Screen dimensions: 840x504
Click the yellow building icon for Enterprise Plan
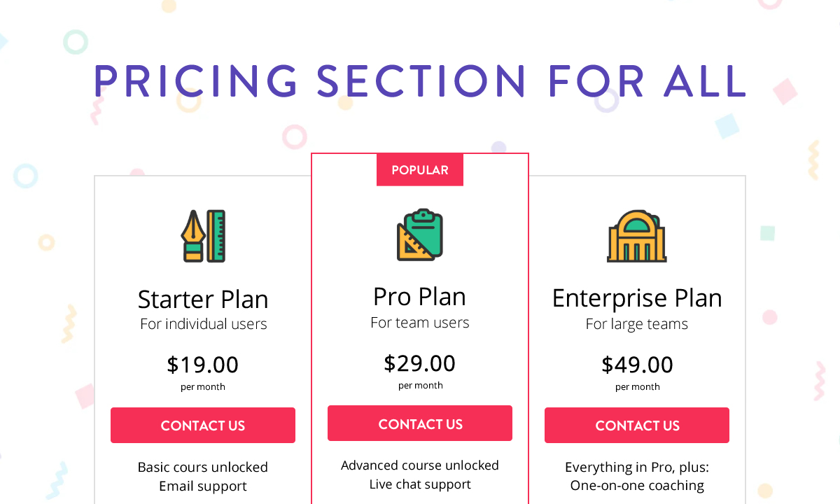pyautogui.click(x=637, y=237)
